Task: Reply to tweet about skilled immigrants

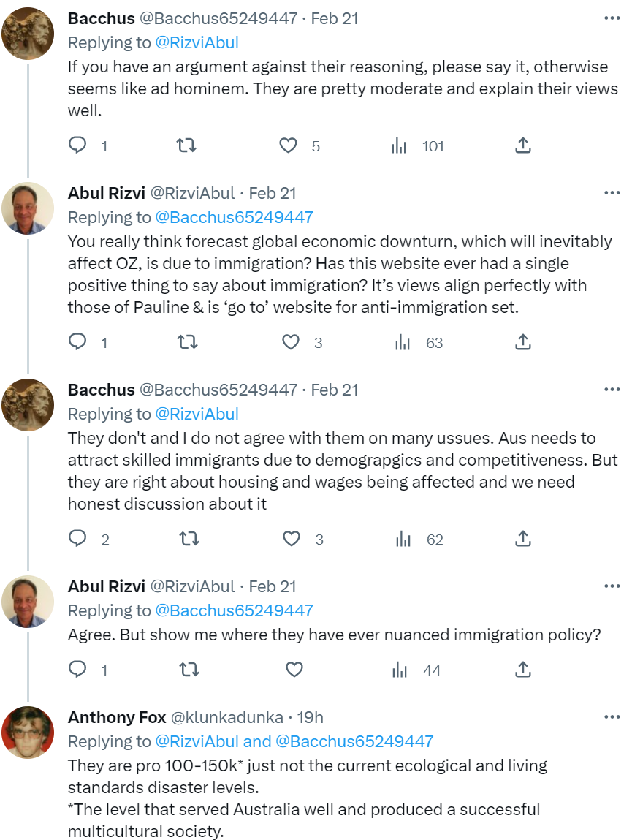Action: (78, 539)
